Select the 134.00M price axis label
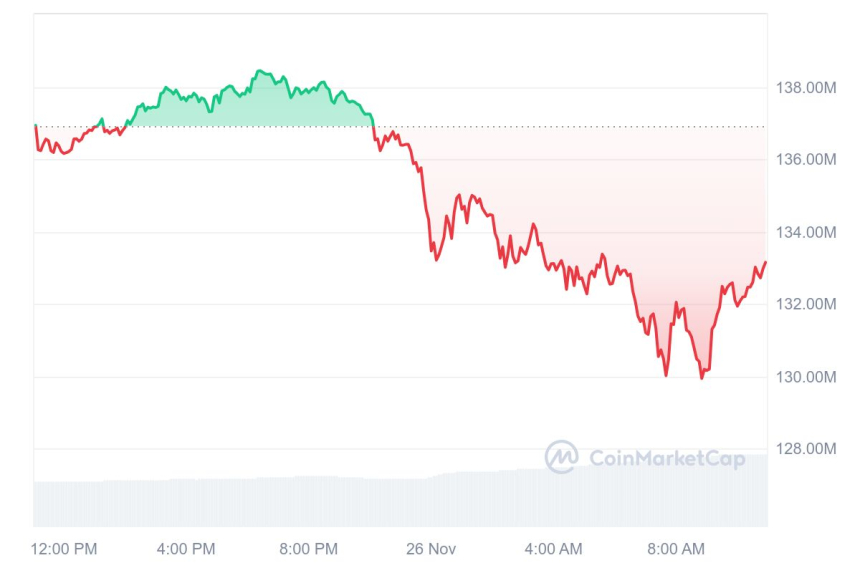The width and height of the screenshot is (860, 573). (806, 233)
